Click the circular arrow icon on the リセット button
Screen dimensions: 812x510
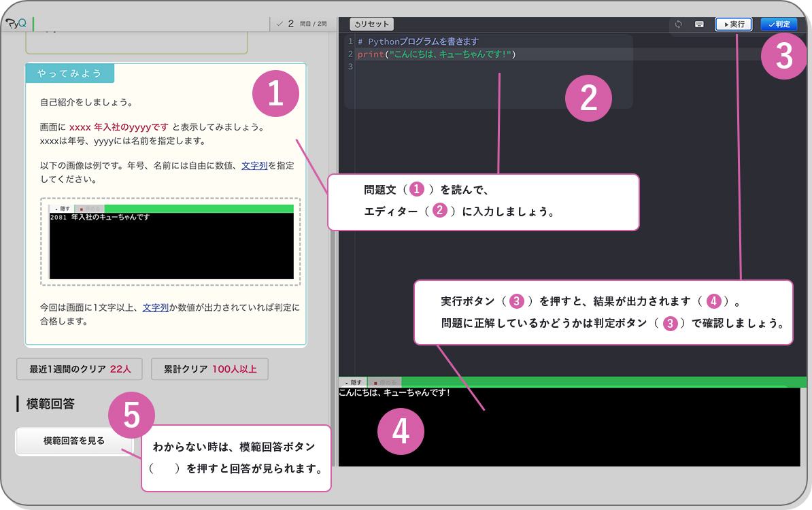click(359, 23)
